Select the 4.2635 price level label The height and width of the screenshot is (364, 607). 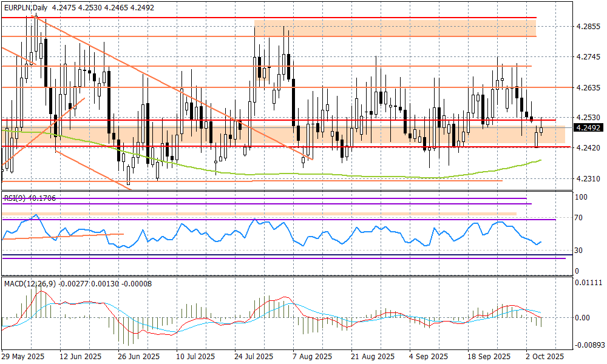tap(588, 87)
